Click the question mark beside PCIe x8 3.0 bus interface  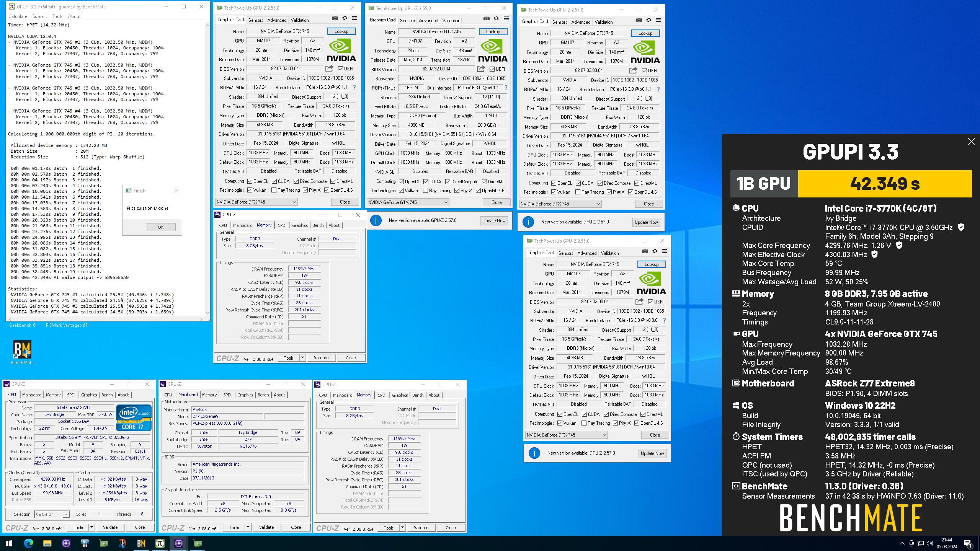(x=665, y=320)
